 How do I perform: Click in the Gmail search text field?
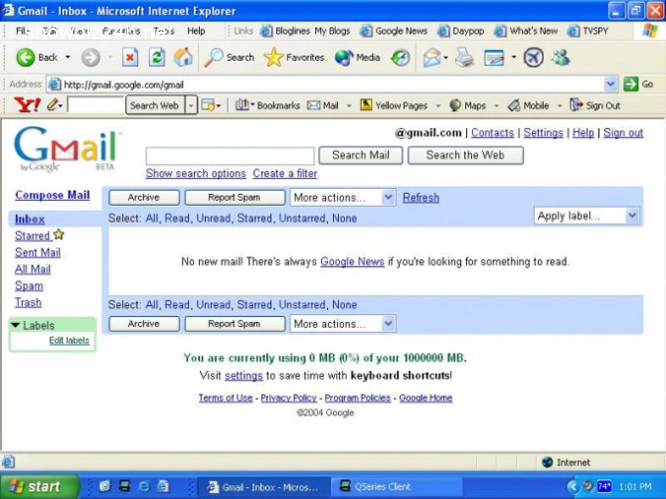pyautogui.click(x=230, y=156)
